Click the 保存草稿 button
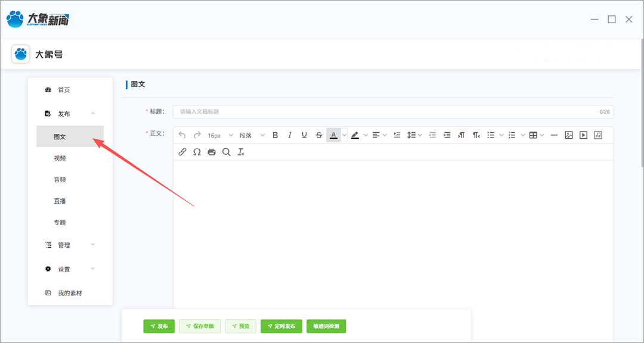Image resolution: width=644 pixels, height=343 pixels. point(200,326)
